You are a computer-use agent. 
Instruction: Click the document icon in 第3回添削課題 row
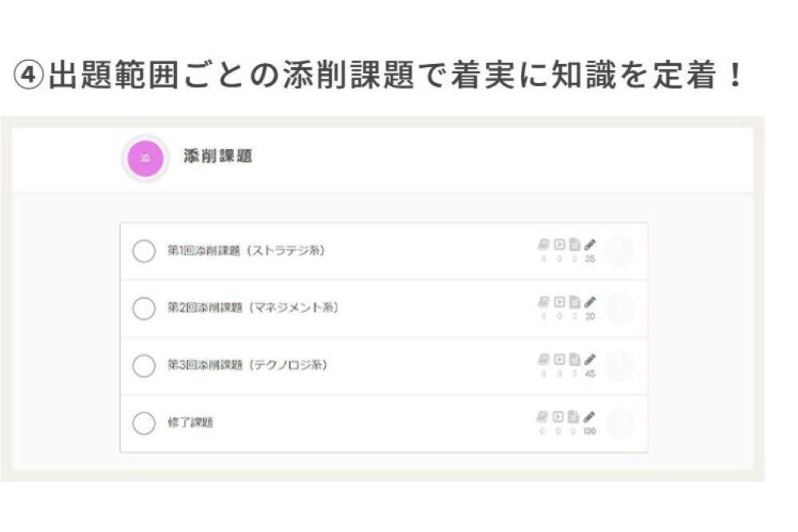point(574,359)
